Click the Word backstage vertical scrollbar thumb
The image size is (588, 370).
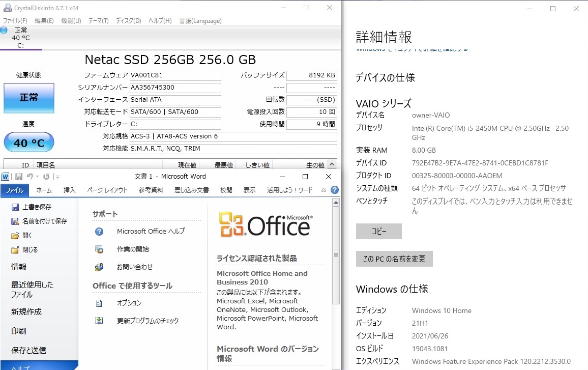tap(336, 255)
